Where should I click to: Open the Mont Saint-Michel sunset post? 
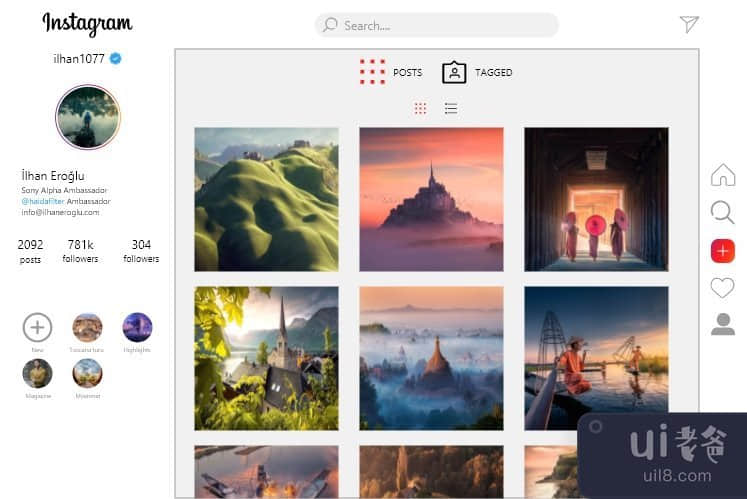(x=431, y=199)
